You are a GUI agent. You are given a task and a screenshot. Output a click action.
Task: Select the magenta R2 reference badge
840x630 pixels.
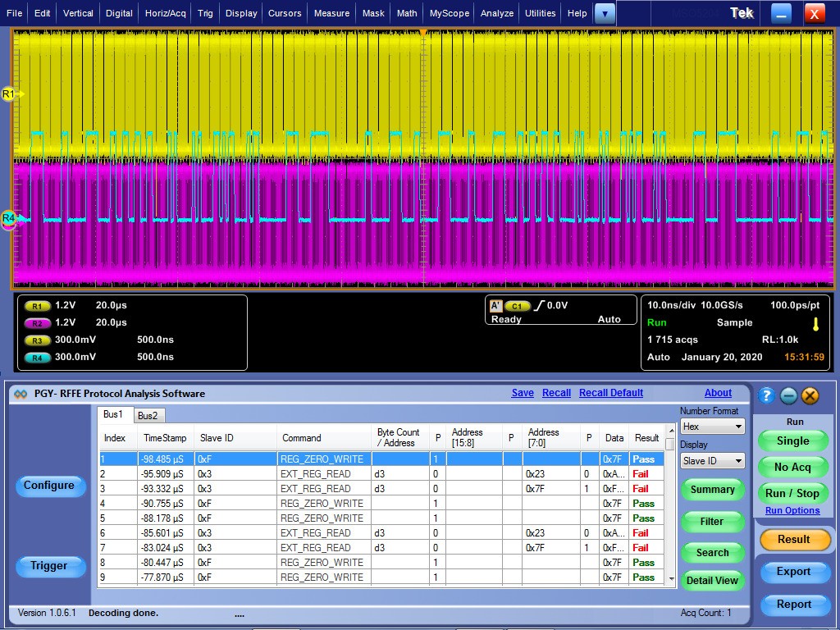click(x=38, y=322)
